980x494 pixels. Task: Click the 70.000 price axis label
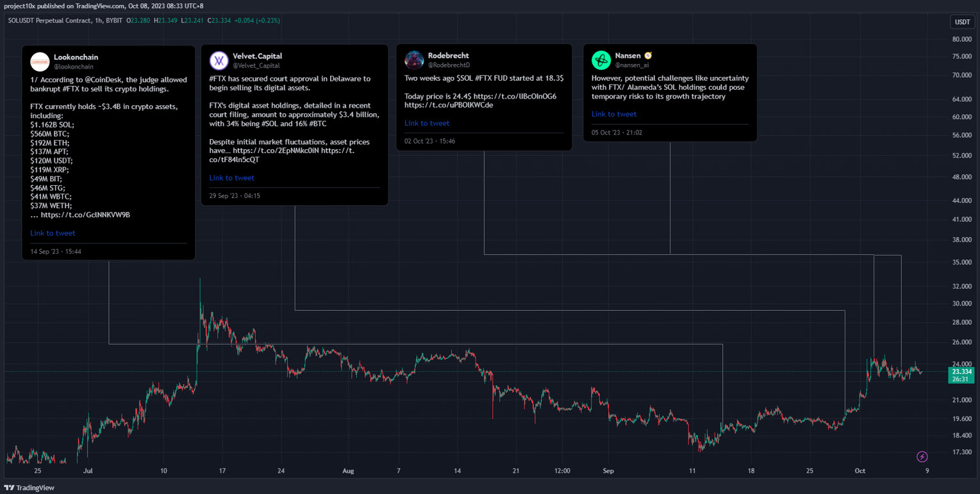(x=963, y=75)
